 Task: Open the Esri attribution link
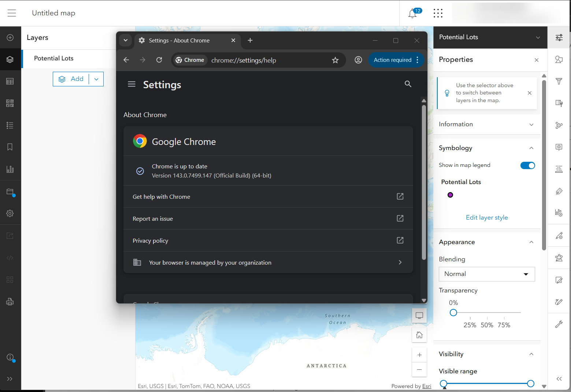click(x=427, y=386)
